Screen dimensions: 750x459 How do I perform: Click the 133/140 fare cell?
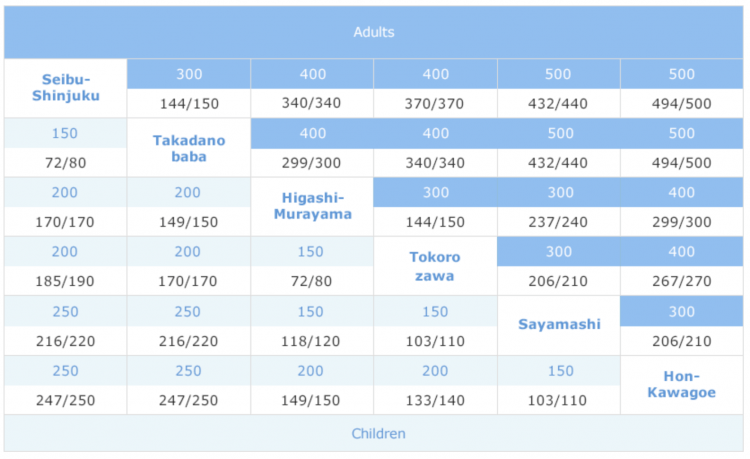tap(435, 400)
